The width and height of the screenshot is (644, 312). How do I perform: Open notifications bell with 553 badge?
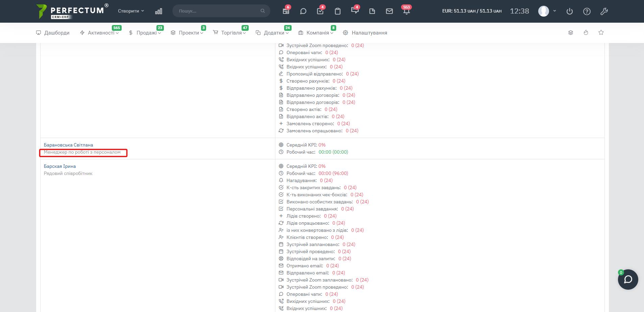pos(406,11)
